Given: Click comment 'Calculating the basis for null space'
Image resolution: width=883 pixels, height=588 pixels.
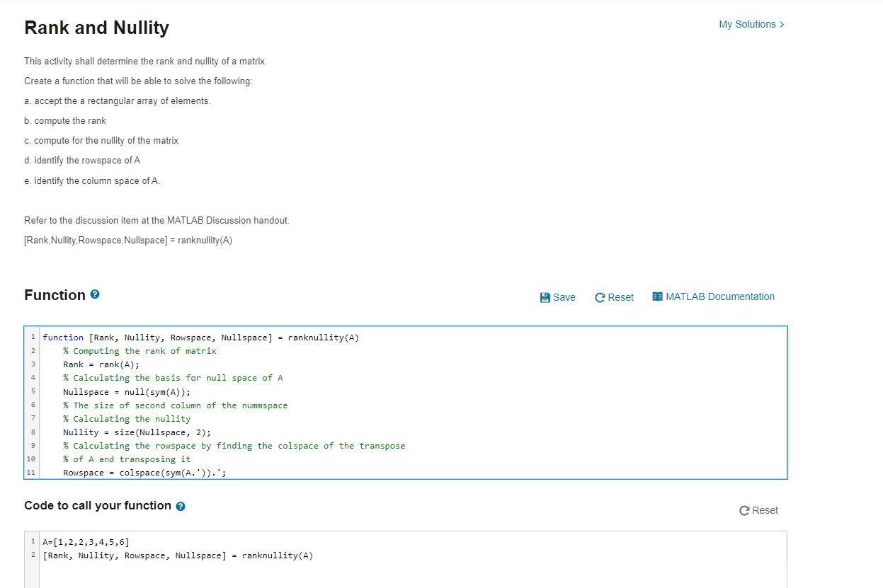Looking at the screenshot, I should click(173, 378).
